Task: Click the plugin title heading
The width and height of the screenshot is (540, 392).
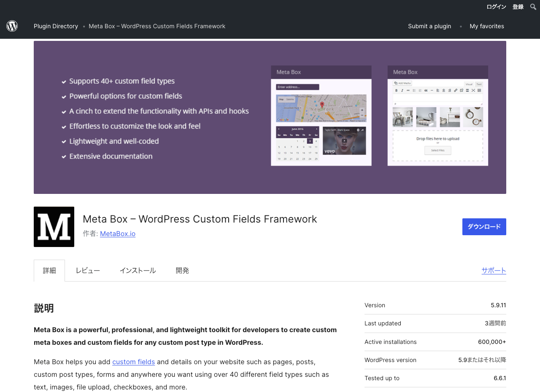Action: 200,219
